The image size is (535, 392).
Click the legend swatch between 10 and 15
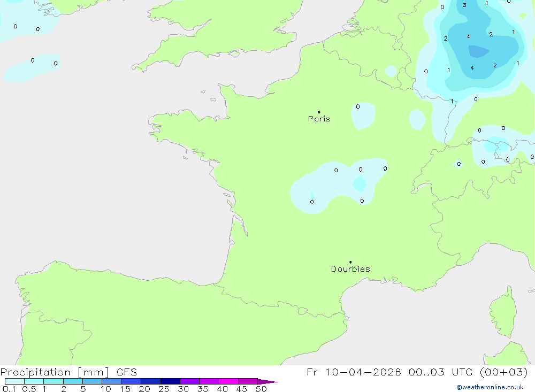pos(112,381)
